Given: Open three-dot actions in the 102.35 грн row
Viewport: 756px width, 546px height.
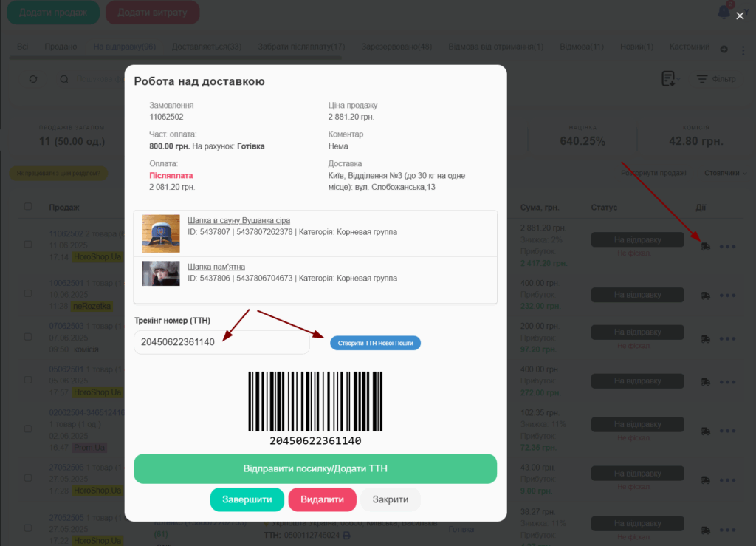Looking at the screenshot, I should point(727,431).
